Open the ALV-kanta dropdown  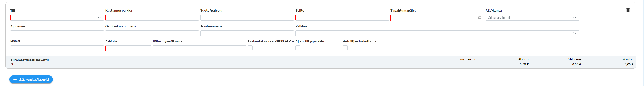pos(532,17)
